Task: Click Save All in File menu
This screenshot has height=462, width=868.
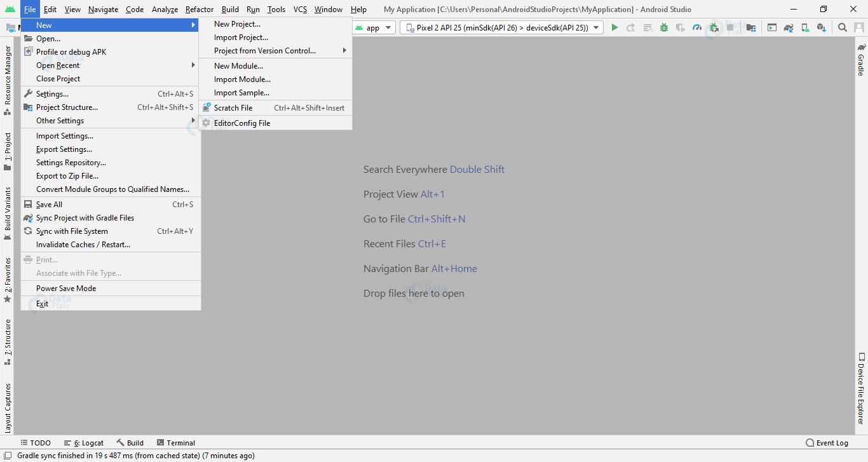Action: click(111, 205)
